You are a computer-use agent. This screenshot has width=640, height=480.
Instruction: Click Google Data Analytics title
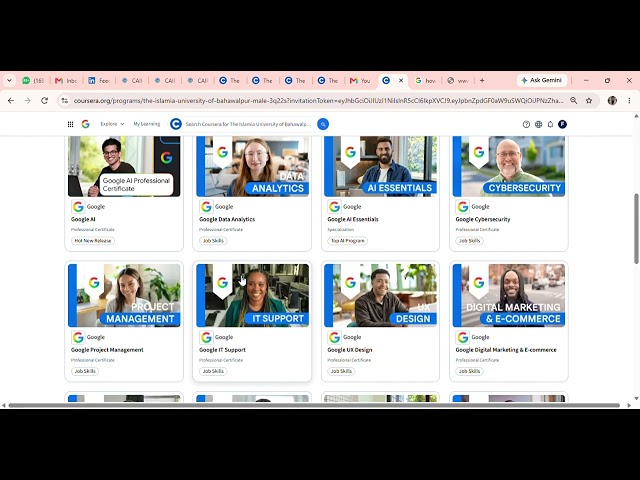pyautogui.click(x=227, y=219)
